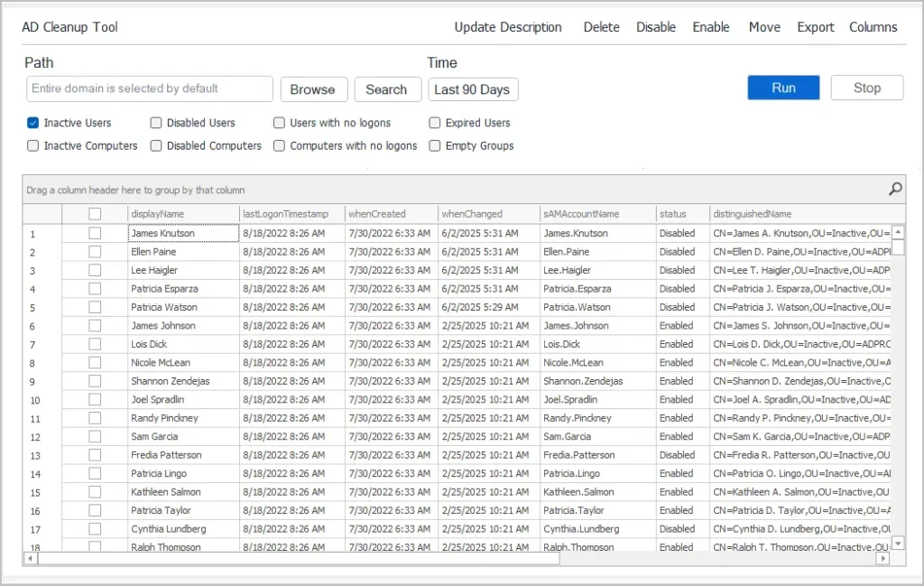Click the vertical scrollbar thumb
This screenshot has height=586, width=924.
click(898, 247)
